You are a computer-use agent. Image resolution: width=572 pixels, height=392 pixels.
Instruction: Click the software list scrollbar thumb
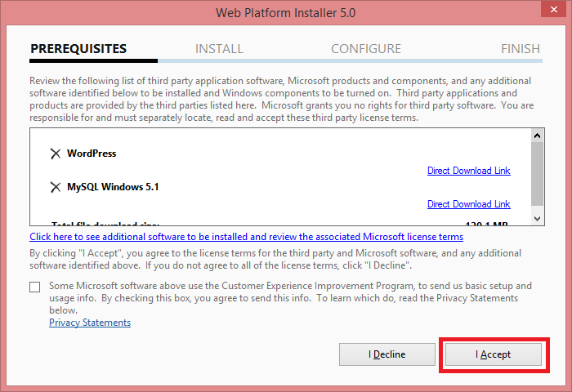tap(537, 174)
